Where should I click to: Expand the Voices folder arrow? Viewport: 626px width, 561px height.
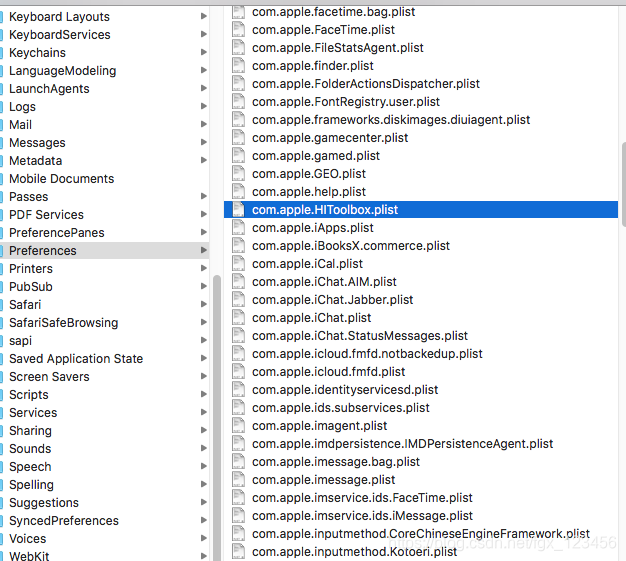(x=204, y=538)
